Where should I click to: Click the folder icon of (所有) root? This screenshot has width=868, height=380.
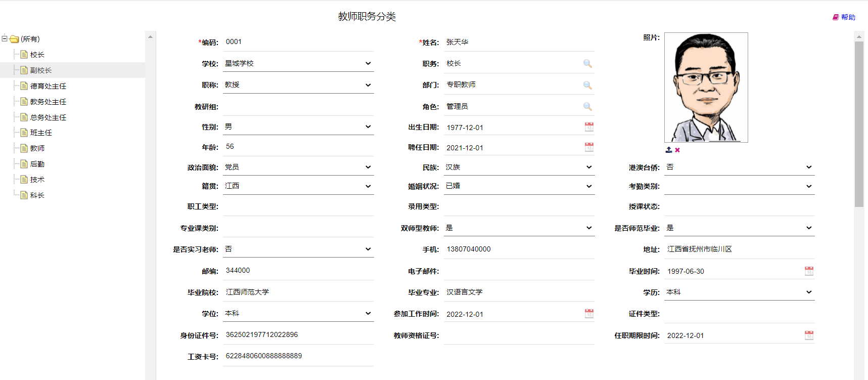[14, 39]
